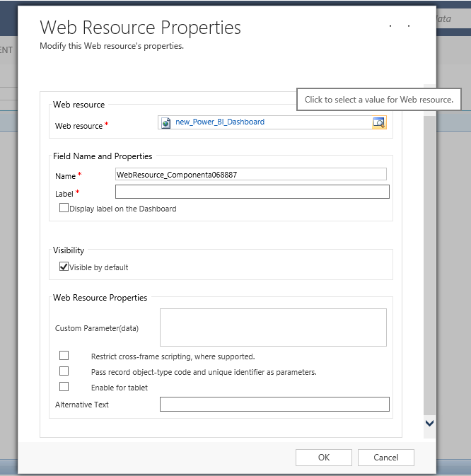Focus the Label text box

coord(252,192)
